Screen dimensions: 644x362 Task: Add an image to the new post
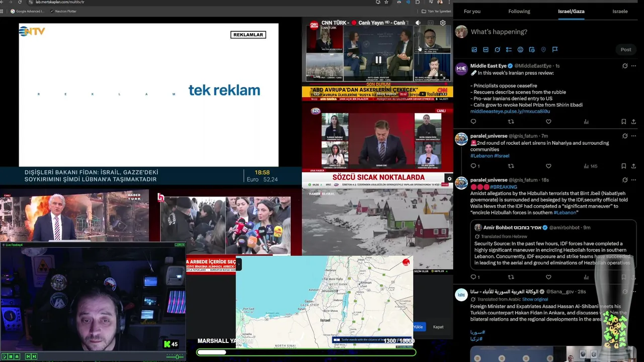click(x=474, y=49)
